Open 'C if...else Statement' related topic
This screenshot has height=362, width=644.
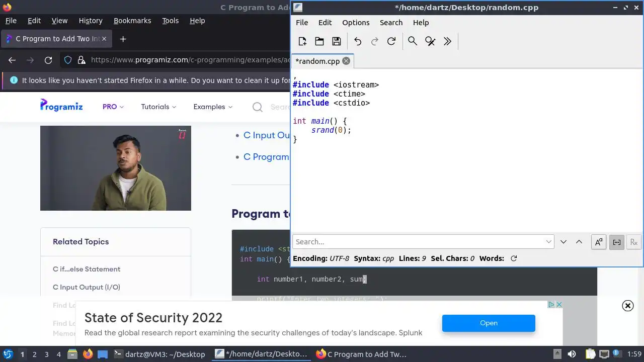click(x=87, y=269)
